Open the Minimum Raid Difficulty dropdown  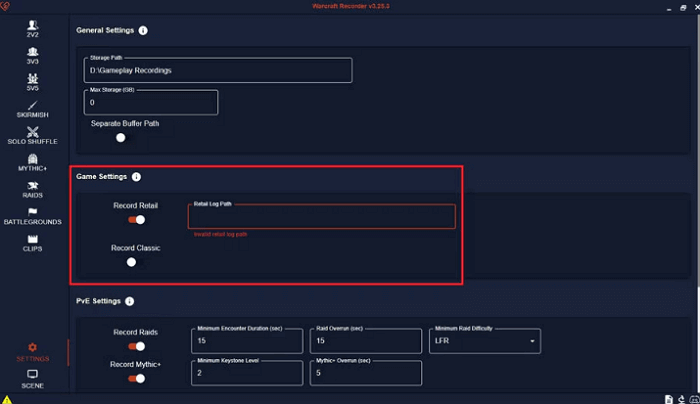point(485,341)
